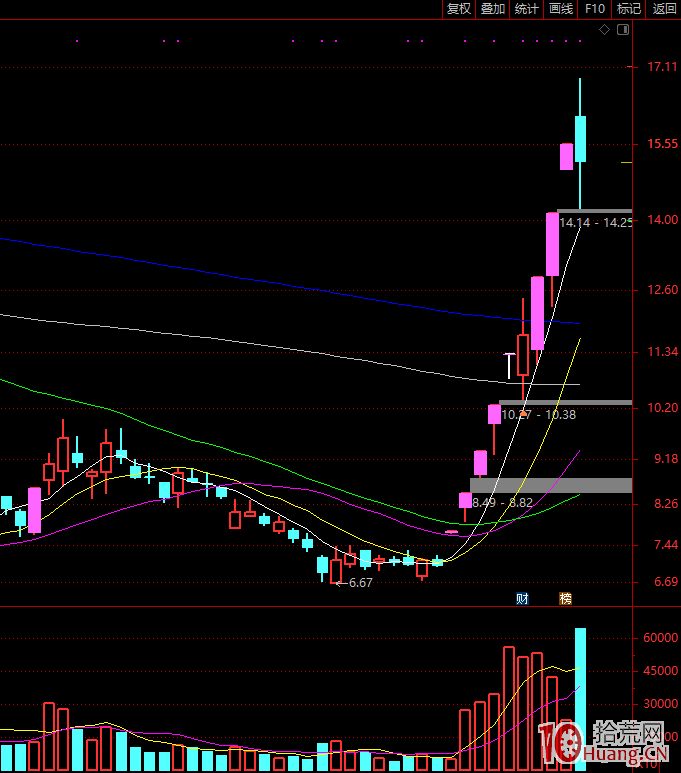This screenshot has height=773, width=681.
Task: Open the 统计 statistics function
Action: [526, 9]
